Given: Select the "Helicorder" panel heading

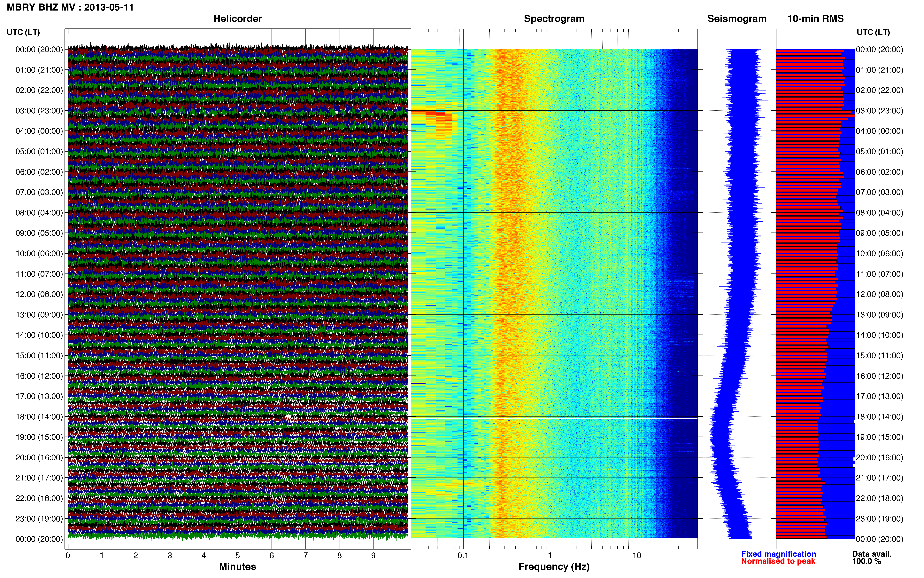Looking at the screenshot, I should [238, 19].
